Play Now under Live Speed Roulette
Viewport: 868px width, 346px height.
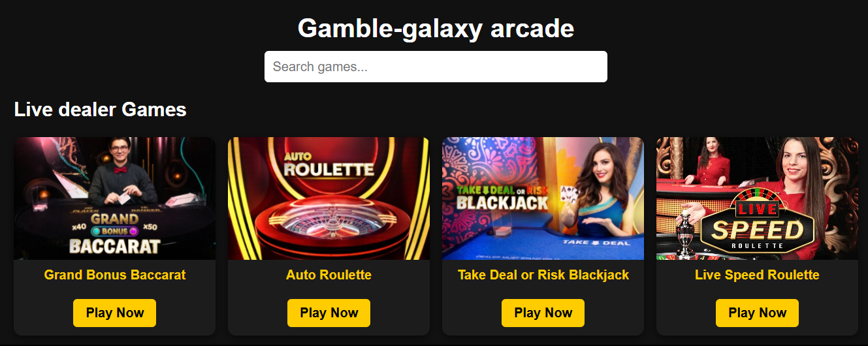757,313
